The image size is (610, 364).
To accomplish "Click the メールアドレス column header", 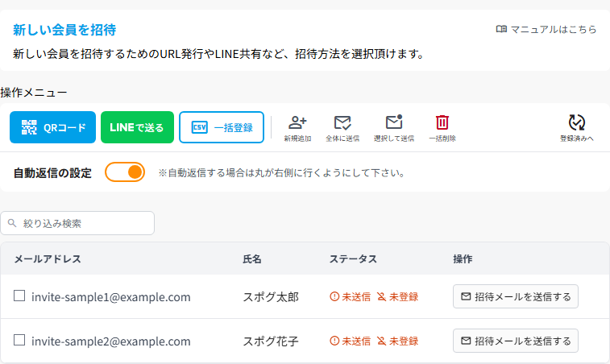I will click(x=48, y=259).
